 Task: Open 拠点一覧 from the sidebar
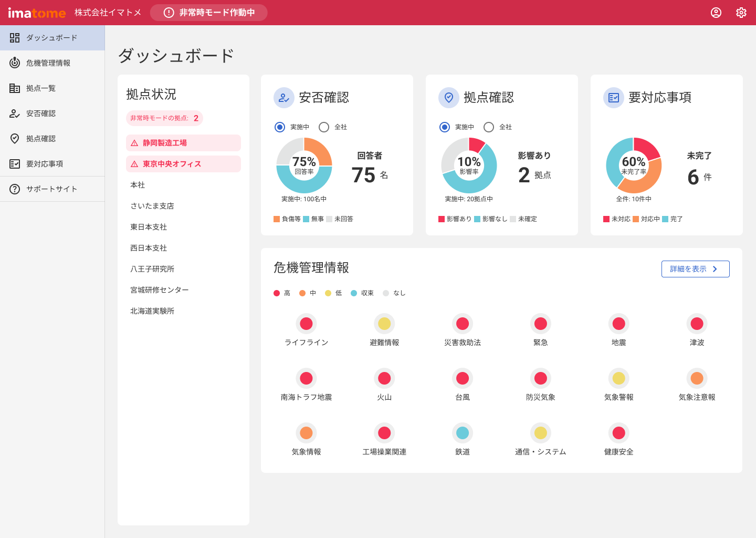tap(41, 88)
